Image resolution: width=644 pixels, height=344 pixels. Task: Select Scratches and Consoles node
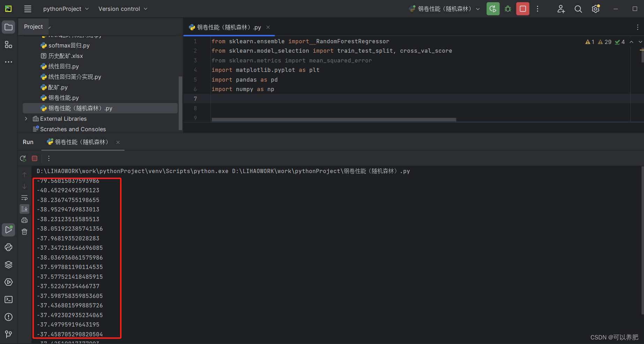click(x=70, y=129)
